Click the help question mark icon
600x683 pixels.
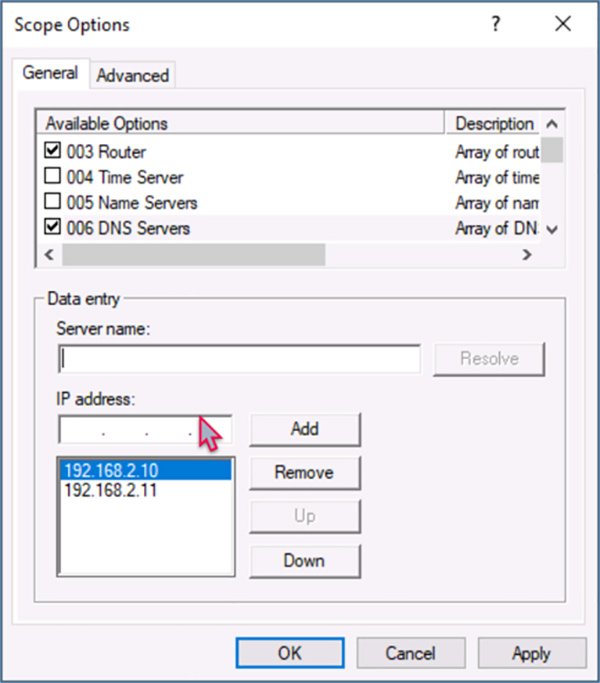click(x=496, y=25)
